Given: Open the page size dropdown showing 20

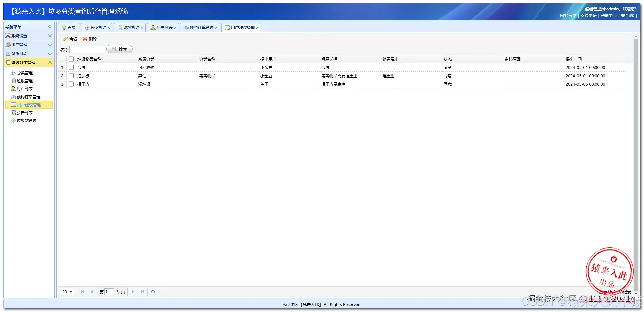Looking at the screenshot, I should tap(67, 292).
